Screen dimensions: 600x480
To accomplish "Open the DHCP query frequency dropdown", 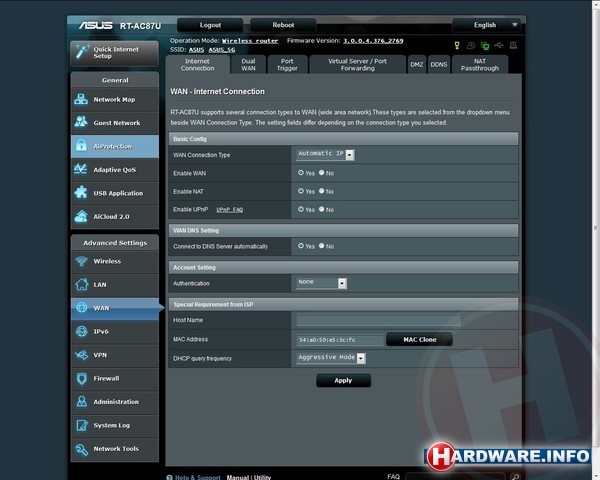I will pyautogui.click(x=331, y=358).
